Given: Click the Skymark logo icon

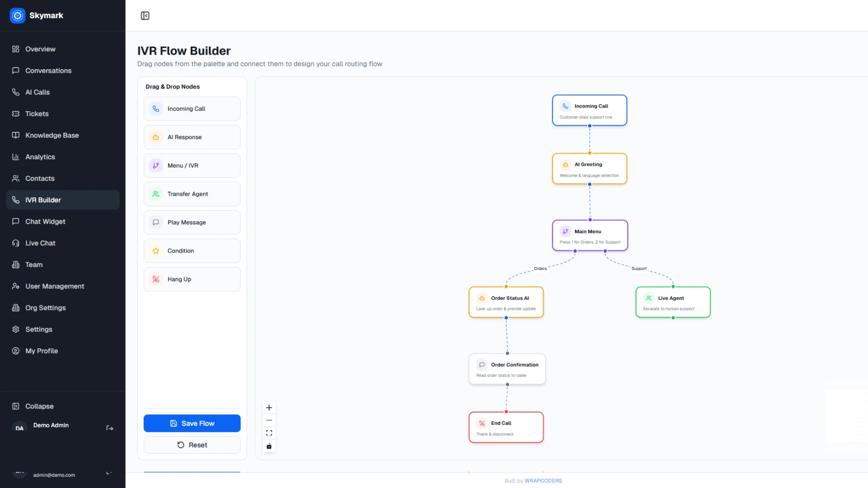Looking at the screenshot, I should coord(18,16).
